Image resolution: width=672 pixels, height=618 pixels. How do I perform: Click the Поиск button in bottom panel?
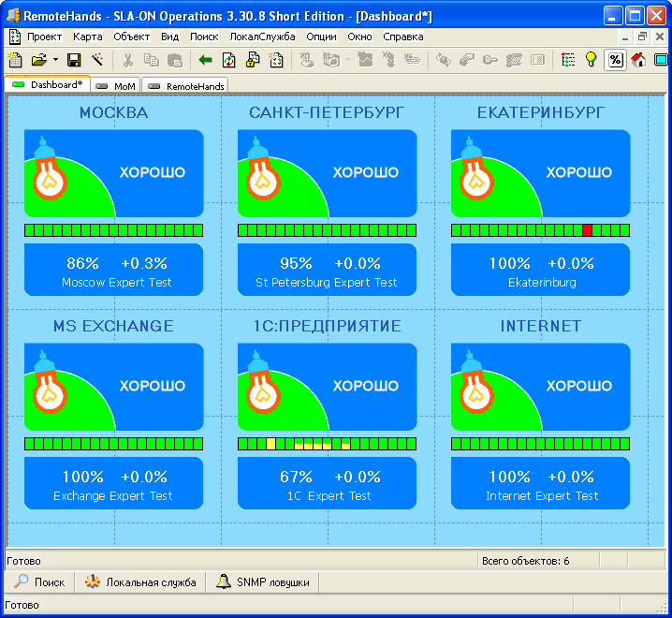click(40, 582)
